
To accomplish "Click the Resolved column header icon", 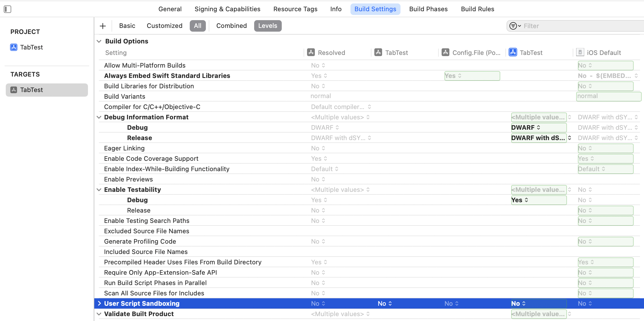I will click(311, 52).
